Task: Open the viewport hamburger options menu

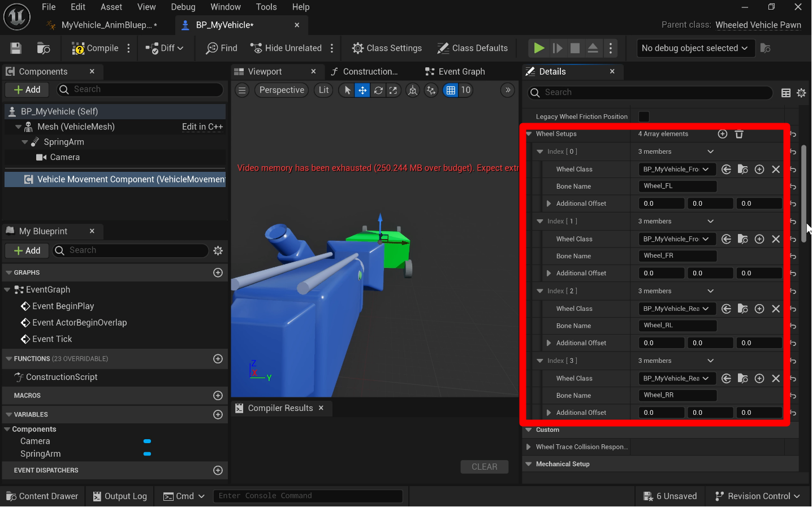Action: coord(242,90)
